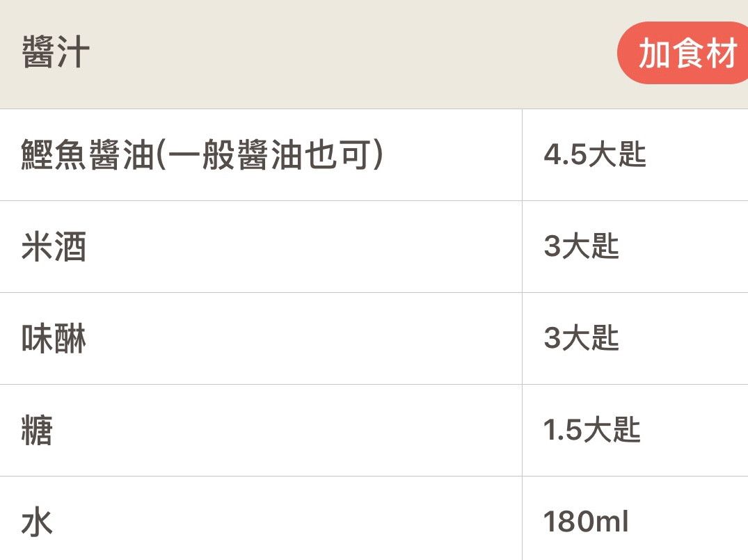748x560 pixels.
Task: Select the 米酒 ingredient name
Action: 54,247
